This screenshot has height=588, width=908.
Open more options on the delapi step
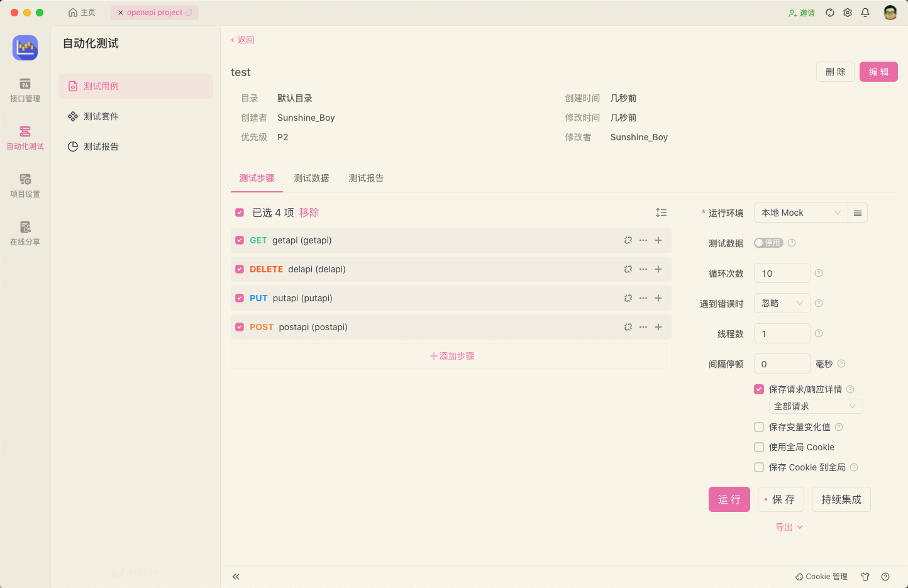[643, 269]
